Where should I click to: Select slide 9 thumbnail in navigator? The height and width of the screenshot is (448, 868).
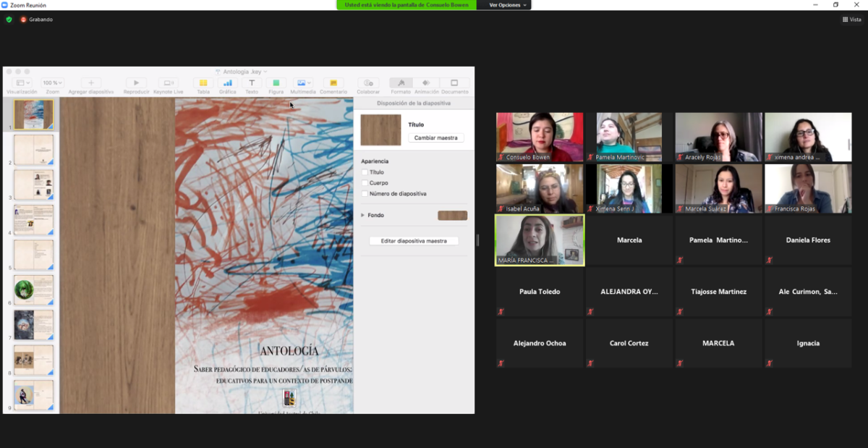coord(34,395)
